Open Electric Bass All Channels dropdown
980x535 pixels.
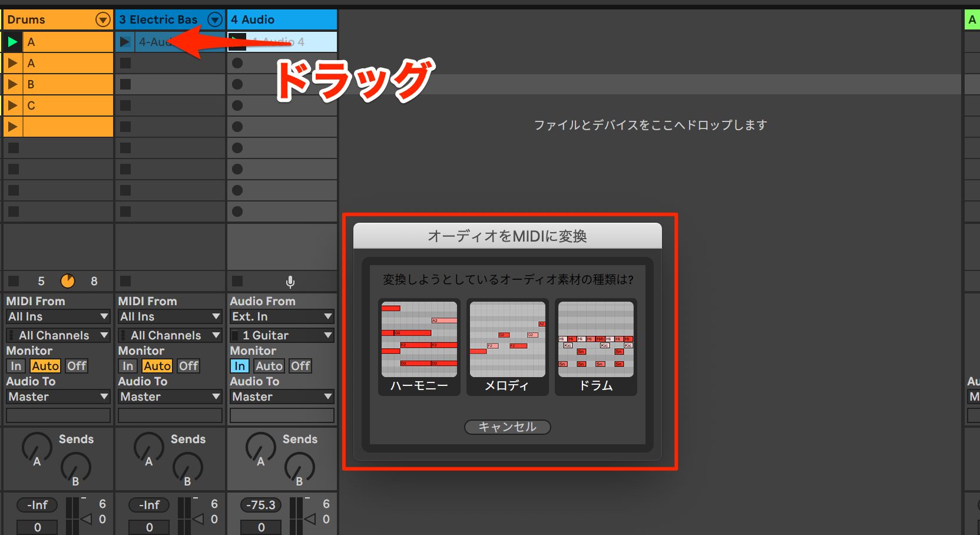(x=170, y=335)
